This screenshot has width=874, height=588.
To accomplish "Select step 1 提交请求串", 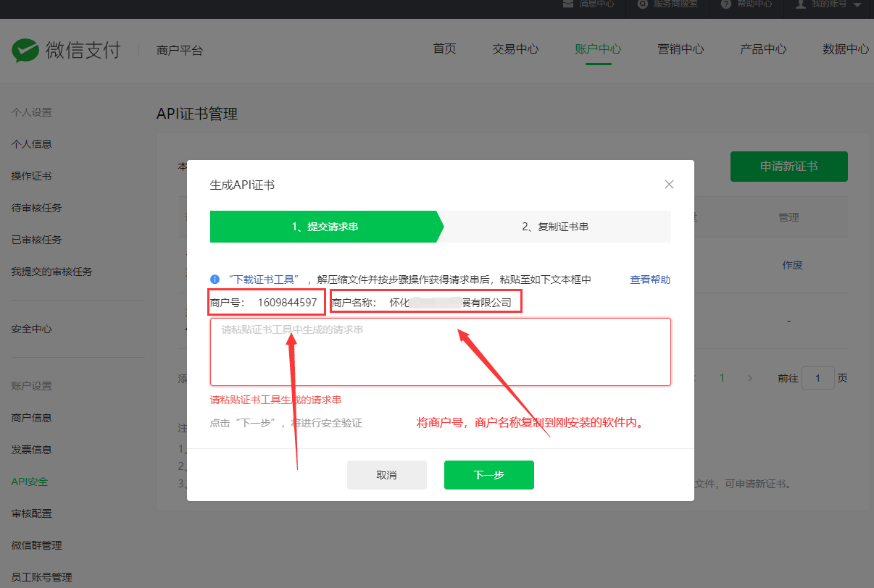I will point(325,227).
